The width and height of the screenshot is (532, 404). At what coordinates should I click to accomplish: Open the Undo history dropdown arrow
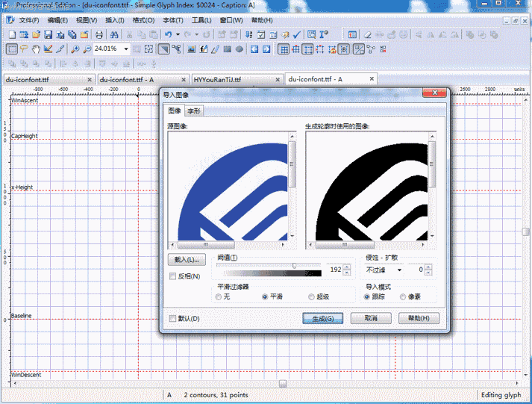point(178,34)
